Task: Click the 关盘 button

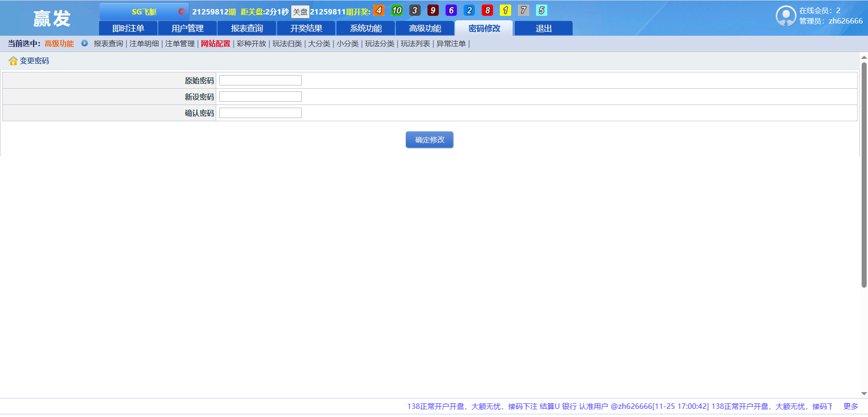Action: click(300, 12)
